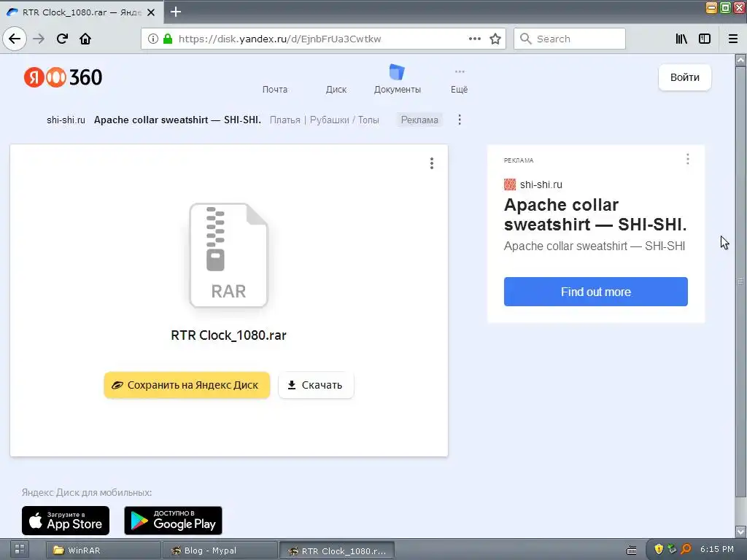Click the Find out more button
The width and height of the screenshot is (747, 560).
click(x=595, y=292)
